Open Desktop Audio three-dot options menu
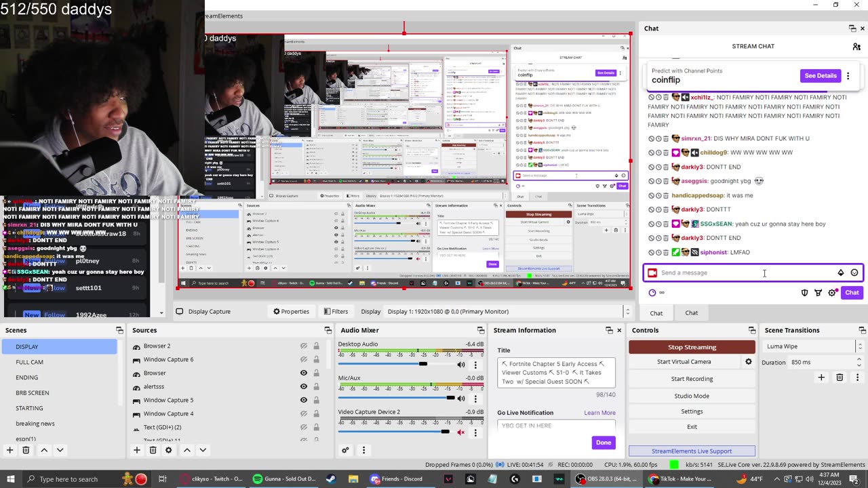This screenshot has height=488, width=868. pyautogui.click(x=475, y=365)
